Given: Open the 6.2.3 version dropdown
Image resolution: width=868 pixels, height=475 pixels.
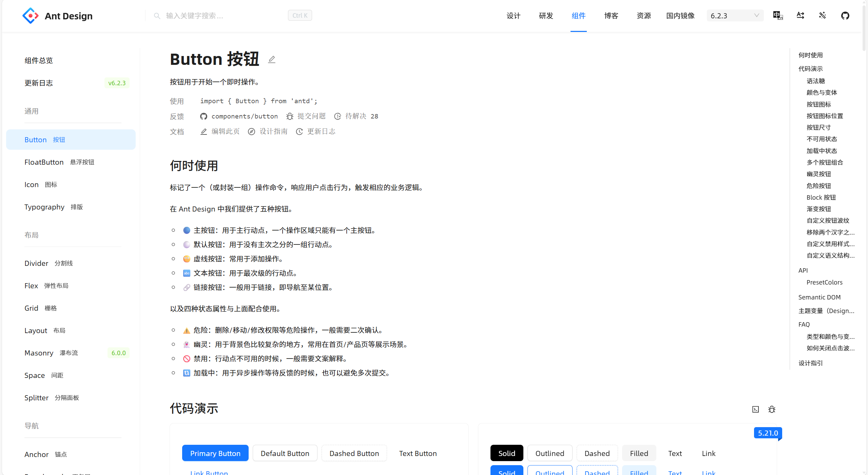Looking at the screenshot, I should pyautogui.click(x=735, y=16).
